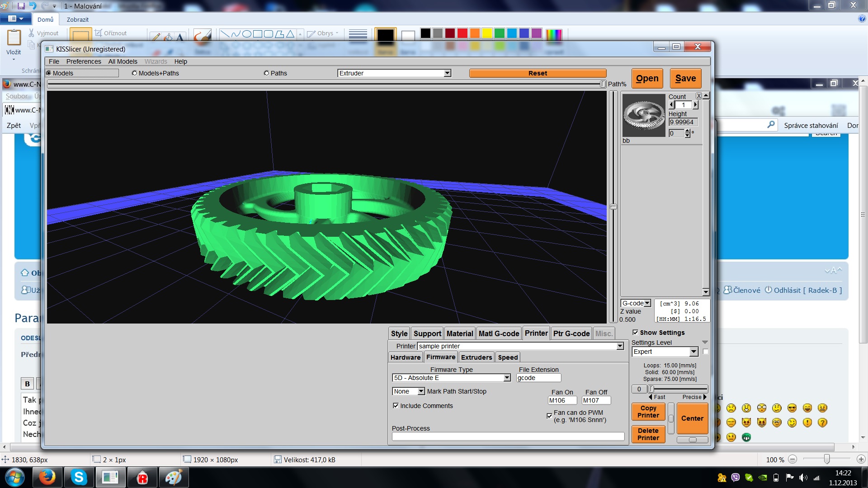The width and height of the screenshot is (868, 488).
Task: Switch to the Material tab
Action: [x=459, y=333]
